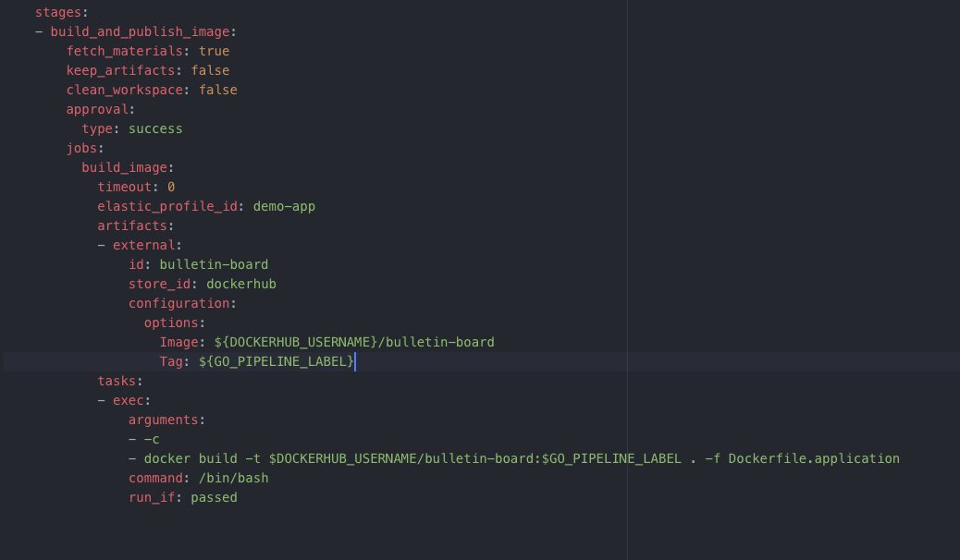The image size is (960, 560).
Task: Click the 'clean_workspace' key
Action: pyautogui.click(x=124, y=90)
